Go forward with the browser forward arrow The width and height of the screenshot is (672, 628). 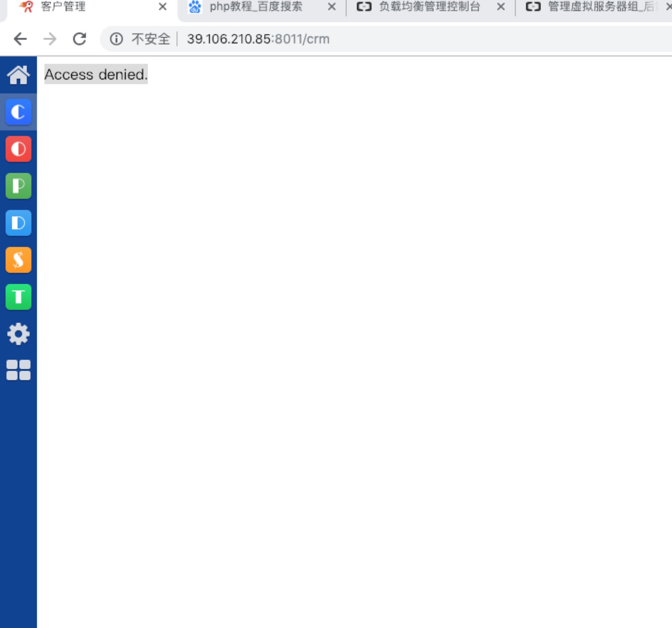pos(50,39)
